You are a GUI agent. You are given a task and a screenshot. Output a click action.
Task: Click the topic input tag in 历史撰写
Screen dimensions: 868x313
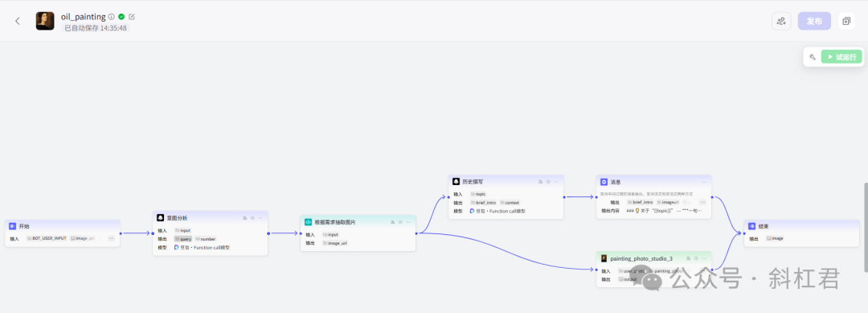click(477, 194)
